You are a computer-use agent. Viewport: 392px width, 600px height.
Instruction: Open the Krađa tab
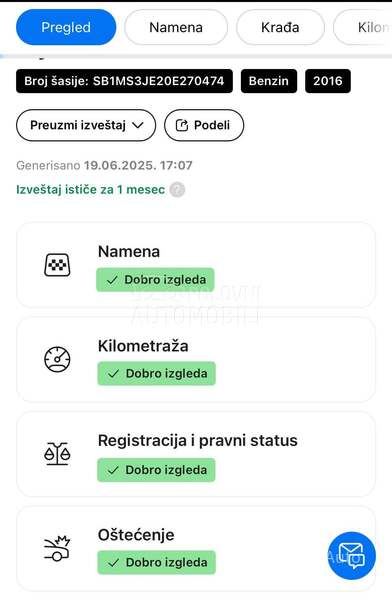point(280,27)
